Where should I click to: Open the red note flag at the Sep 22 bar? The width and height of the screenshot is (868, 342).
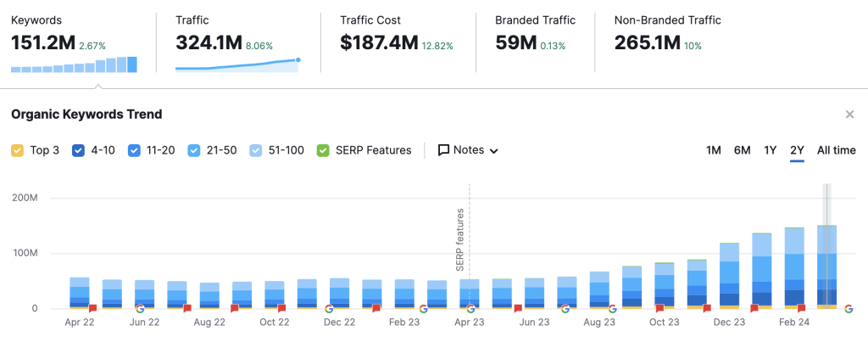coord(235,309)
